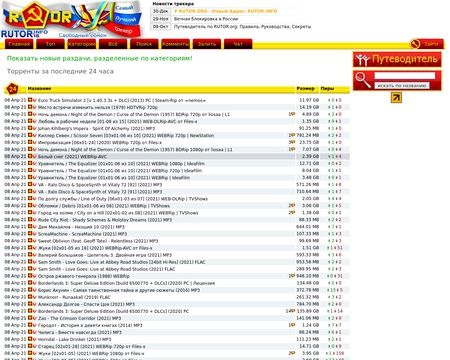This screenshot has width=450, height=360.
Task: Click the yellow arrow icon below search box
Action: 396,98
